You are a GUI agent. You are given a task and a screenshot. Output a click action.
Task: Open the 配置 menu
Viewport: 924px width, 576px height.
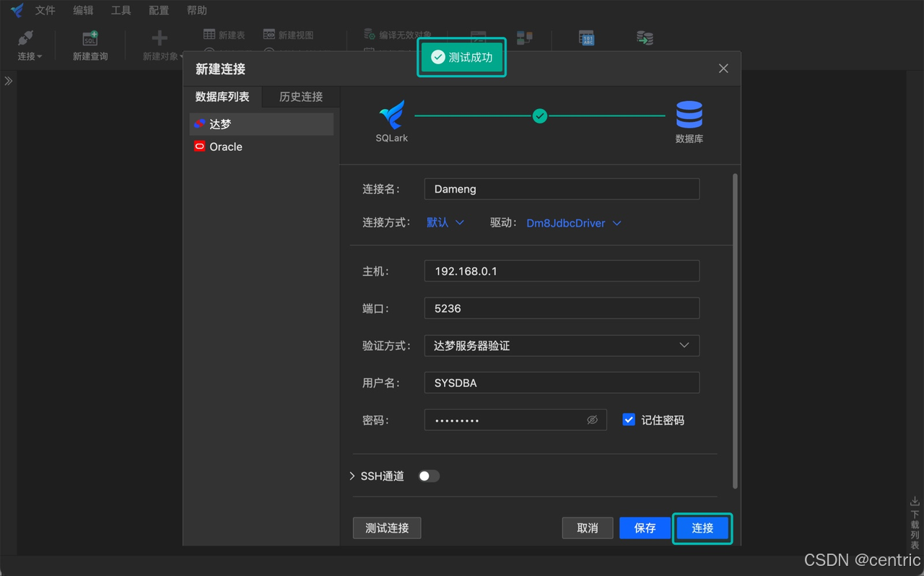point(159,11)
